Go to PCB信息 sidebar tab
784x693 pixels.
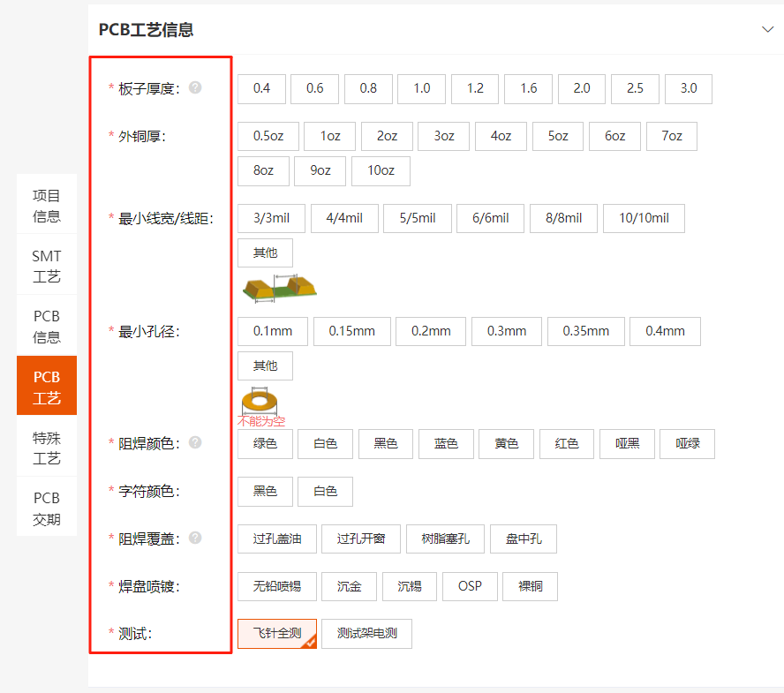point(47,327)
